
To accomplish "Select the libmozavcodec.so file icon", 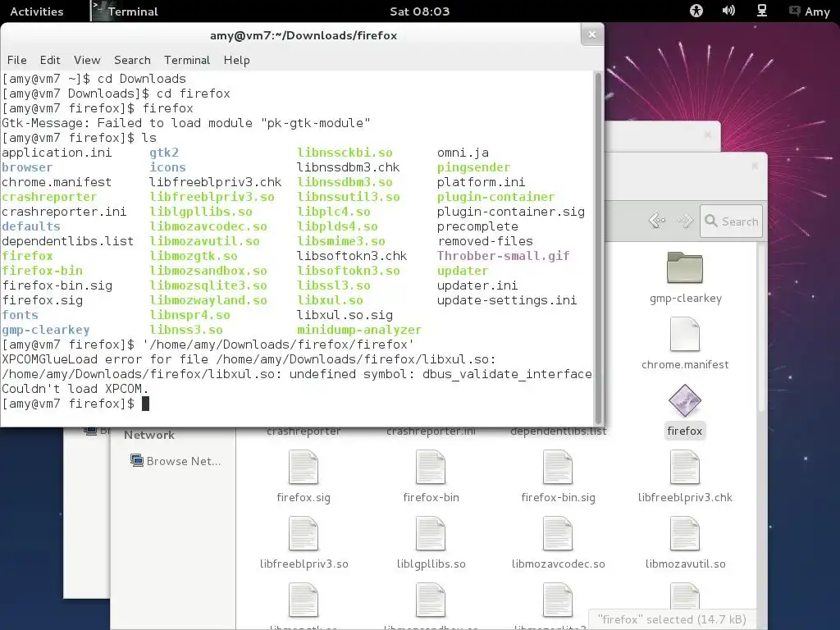I will click(x=558, y=533).
